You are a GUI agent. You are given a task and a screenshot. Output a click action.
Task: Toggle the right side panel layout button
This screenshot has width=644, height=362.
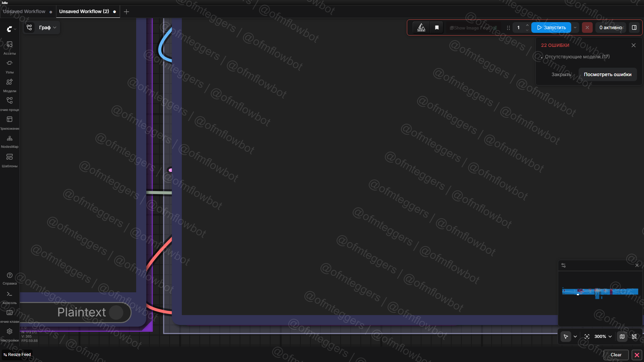click(x=634, y=27)
